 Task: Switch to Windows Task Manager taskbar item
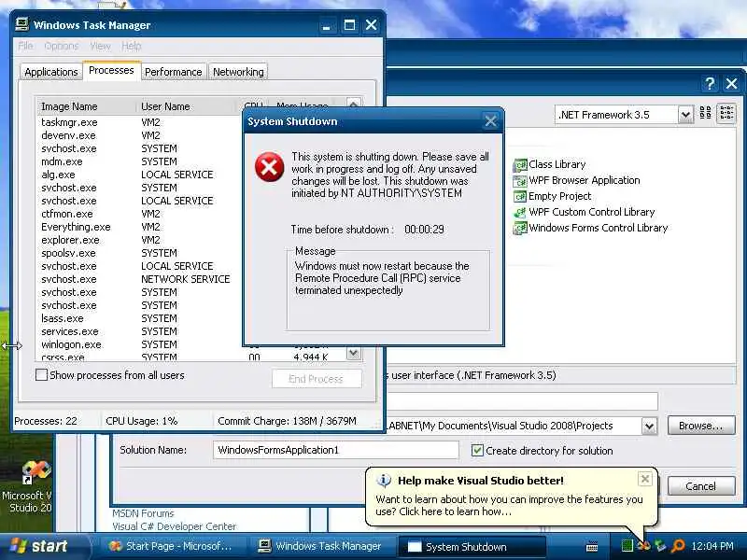point(322,546)
